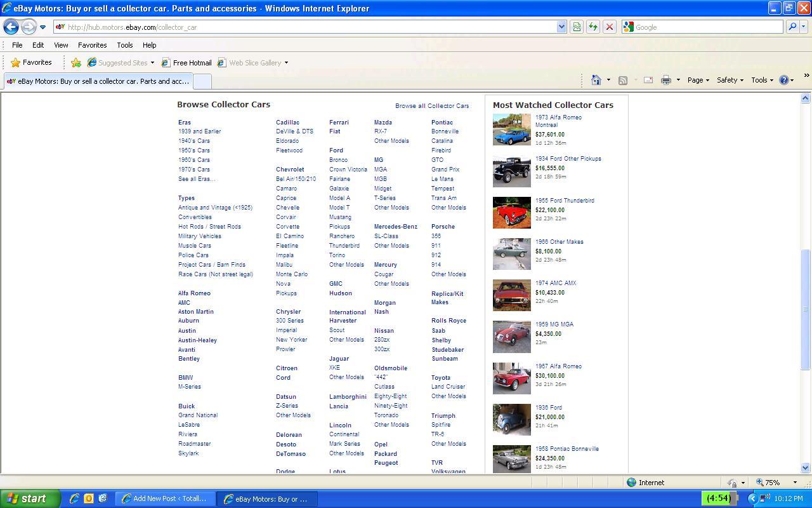
Task: Click the search magnifier icon
Action: click(x=792, y=27)
